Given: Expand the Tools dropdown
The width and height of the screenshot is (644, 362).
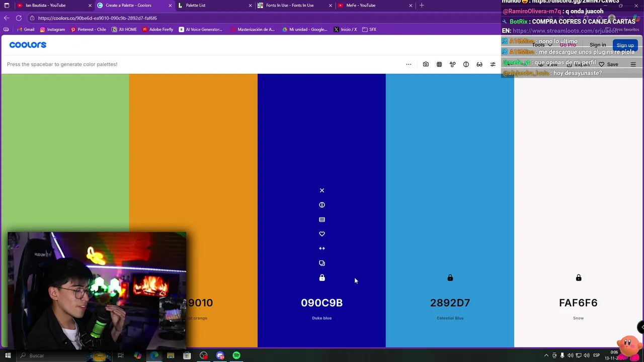Looking at the screenshot, I should pyautogui.click(x=542, y=45).
